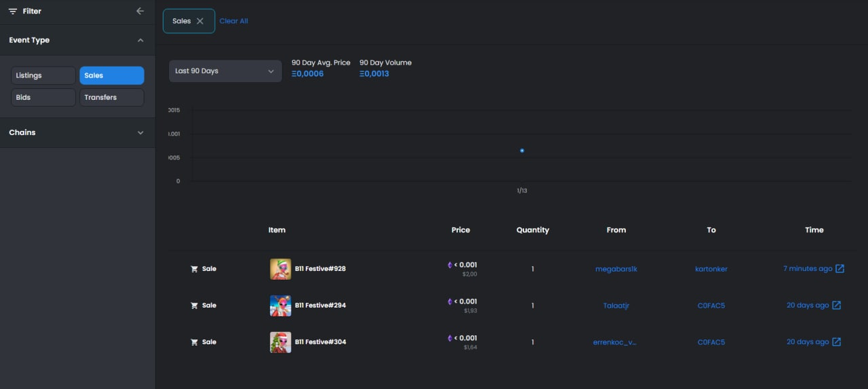
Task: Click the Time column header
Action: pyautogui.click(x=814, y=230)
